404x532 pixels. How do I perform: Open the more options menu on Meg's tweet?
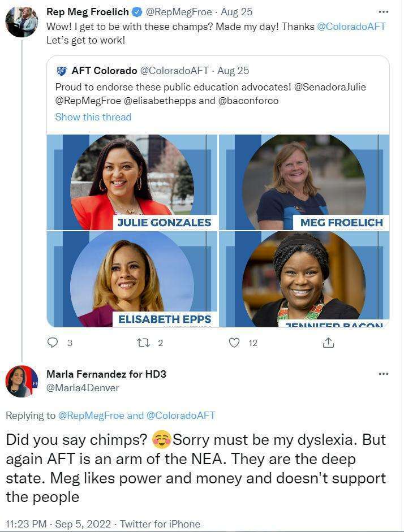pos(383,12)
